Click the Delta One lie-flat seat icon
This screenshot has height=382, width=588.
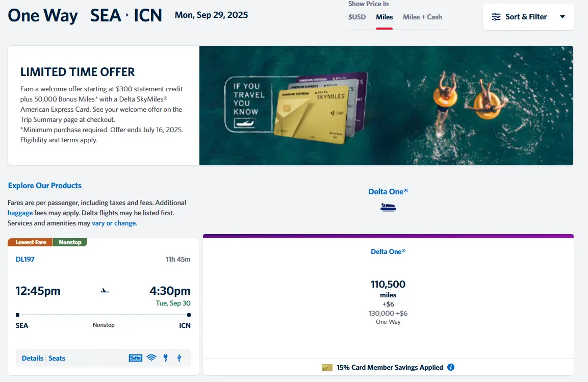pyautogui.click(x=388, y=207)
